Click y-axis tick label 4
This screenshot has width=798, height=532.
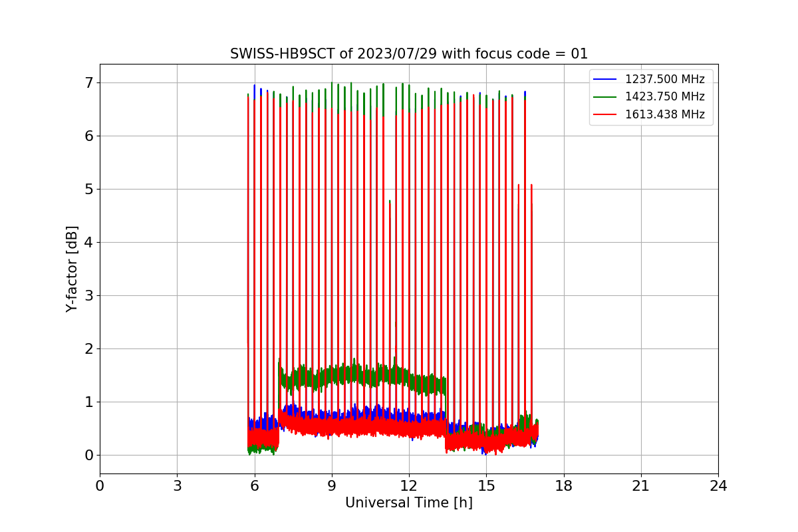pyautogui.click(x=88, y=243)
